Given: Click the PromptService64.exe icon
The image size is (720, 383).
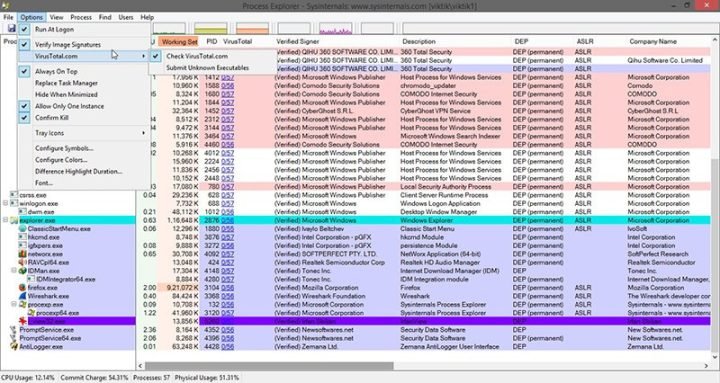Looking at the screenshot, I should pyautogui.click(x=14, y=338).
